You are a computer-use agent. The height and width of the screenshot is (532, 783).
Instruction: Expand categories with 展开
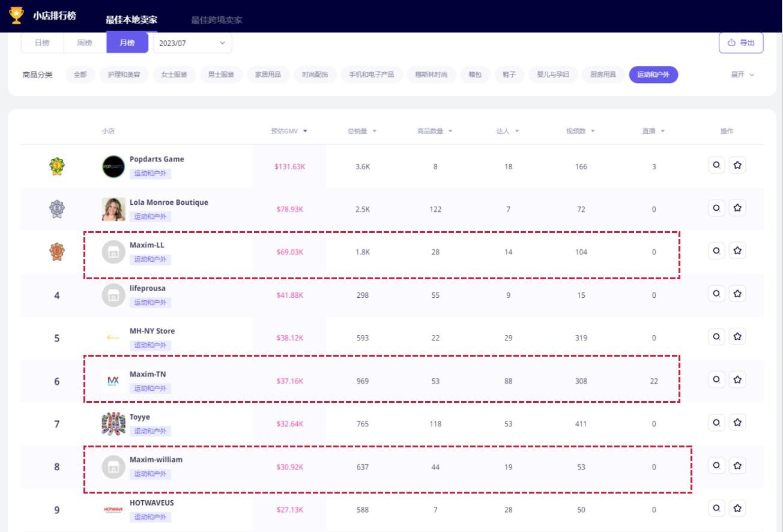(x=742, y=75)
